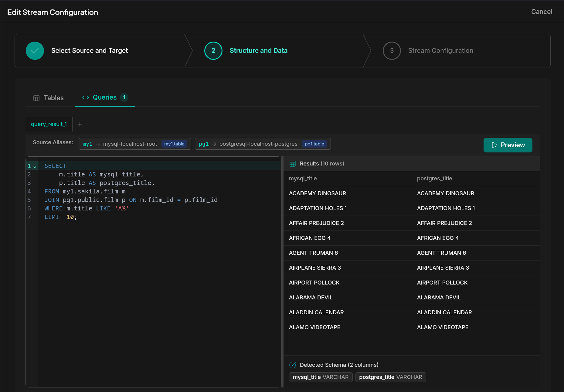Click the my1.table alias badge
The width and height of the screenshot is (564, 392).
tap(174, 144)
